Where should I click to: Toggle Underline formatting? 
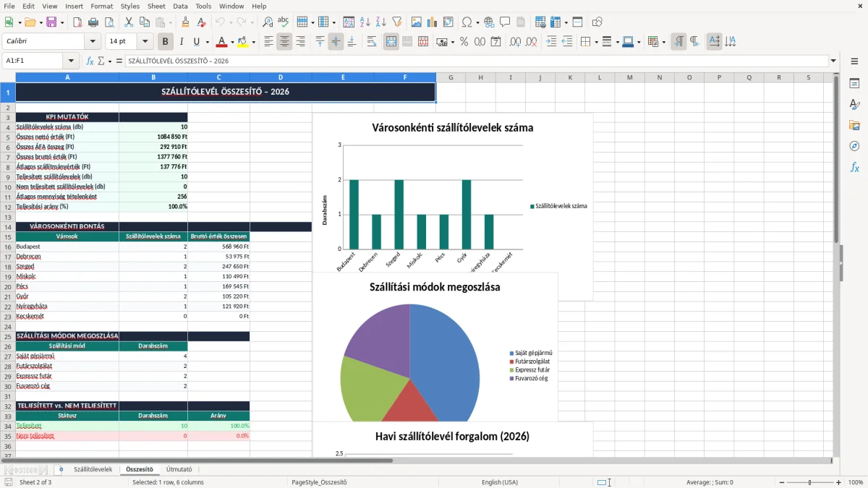click(196, 42)
